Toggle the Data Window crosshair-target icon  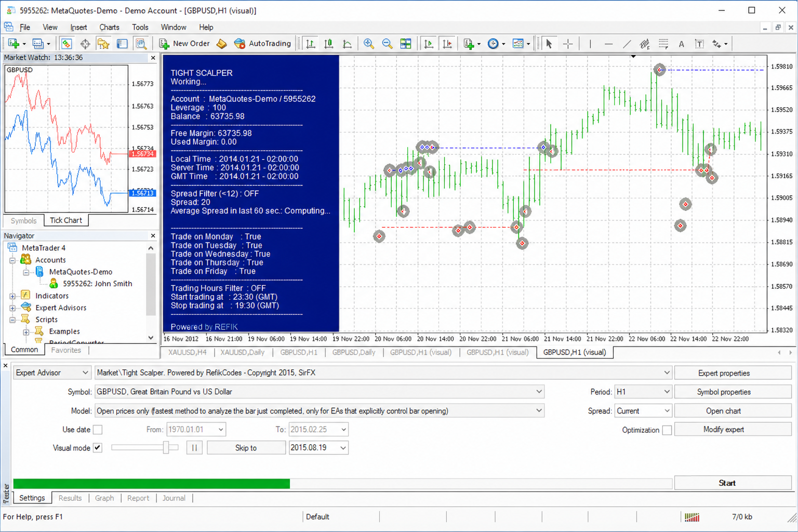pyautogui.click(x=85, y=44)
